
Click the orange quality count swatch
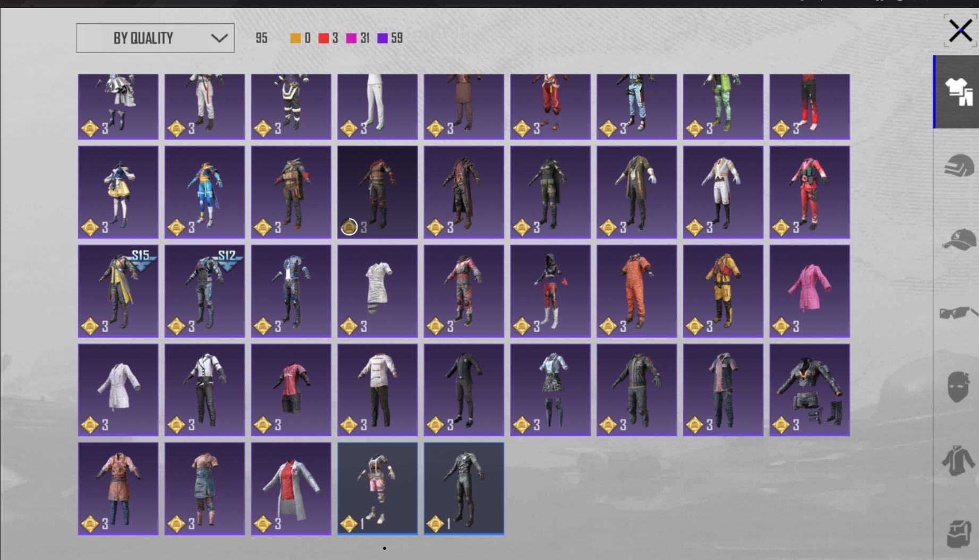295,38
